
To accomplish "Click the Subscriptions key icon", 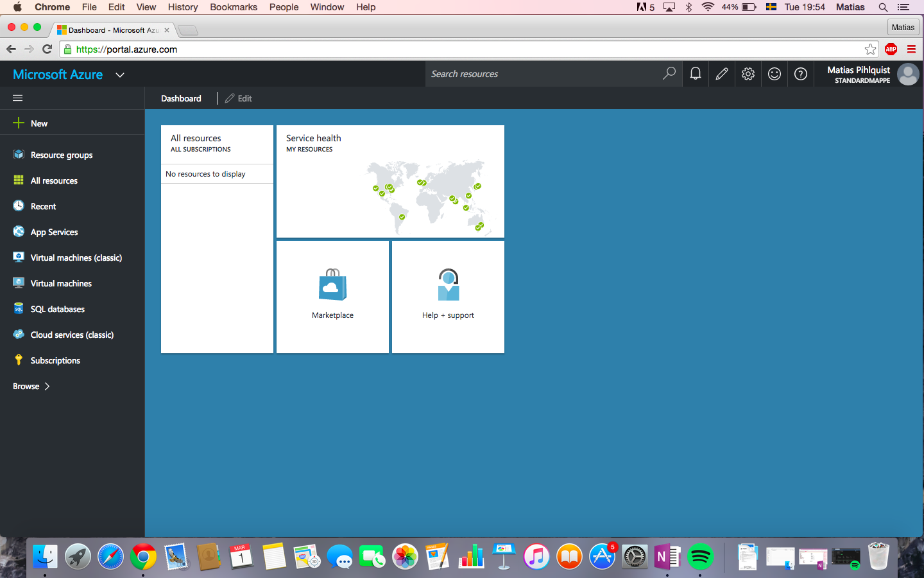I will click(19, 360).
